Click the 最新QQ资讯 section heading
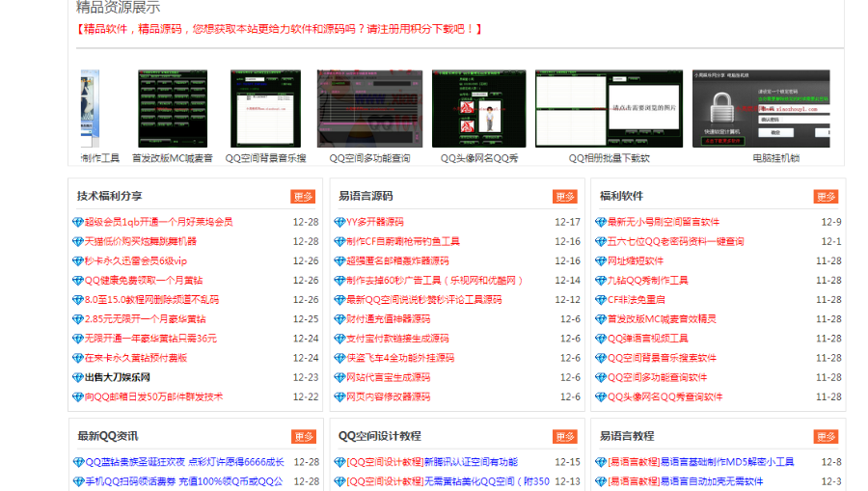This screenshot has width=868, height=491. point(107,436)
